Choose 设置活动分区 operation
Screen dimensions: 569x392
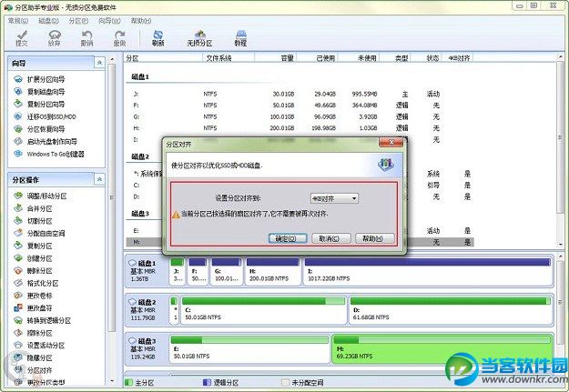click(x=39, y=346)
